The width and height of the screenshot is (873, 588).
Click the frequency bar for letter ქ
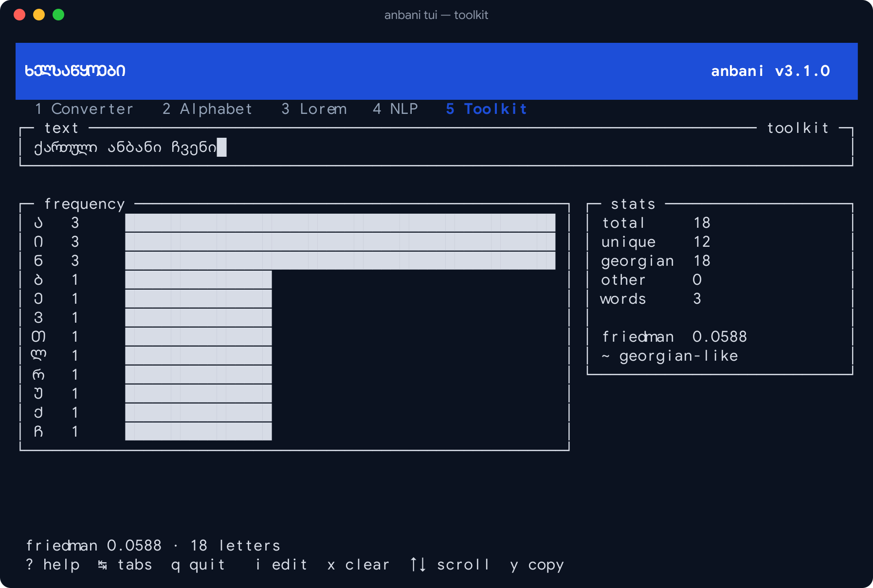[x=199, y=413]
